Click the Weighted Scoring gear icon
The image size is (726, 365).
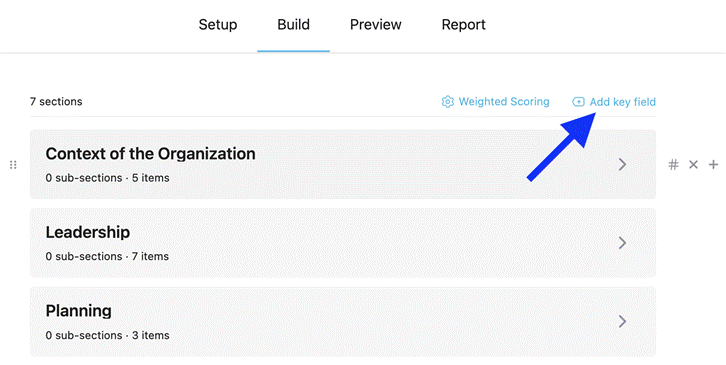[447, 101]
